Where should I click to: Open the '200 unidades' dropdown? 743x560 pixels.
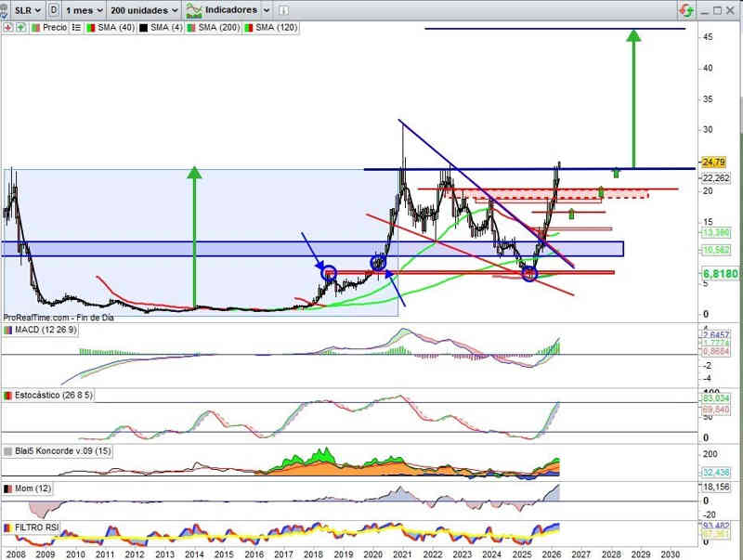143,9
